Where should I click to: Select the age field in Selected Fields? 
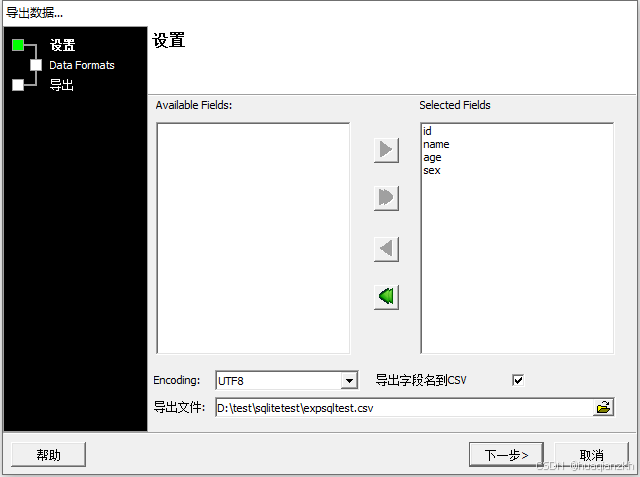pyautogui.click(x=432, y=157)
